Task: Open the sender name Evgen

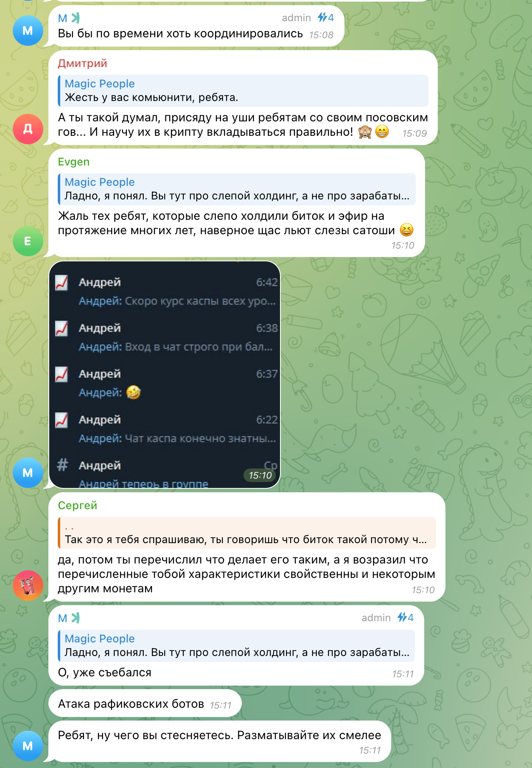Action: pos(74,162)
